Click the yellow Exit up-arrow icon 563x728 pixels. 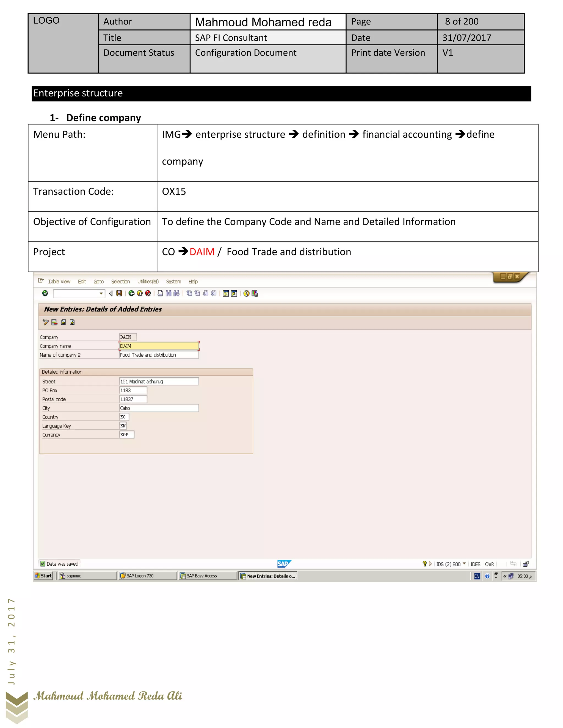[x=140, y=293]
